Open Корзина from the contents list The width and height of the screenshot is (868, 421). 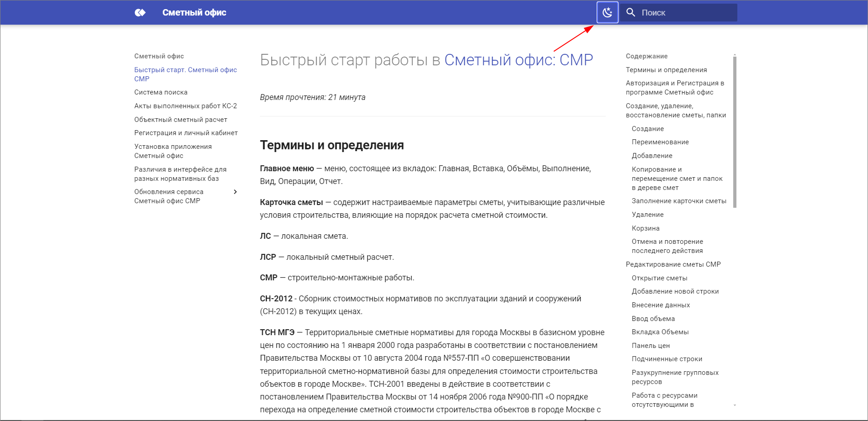coord(646,228)
